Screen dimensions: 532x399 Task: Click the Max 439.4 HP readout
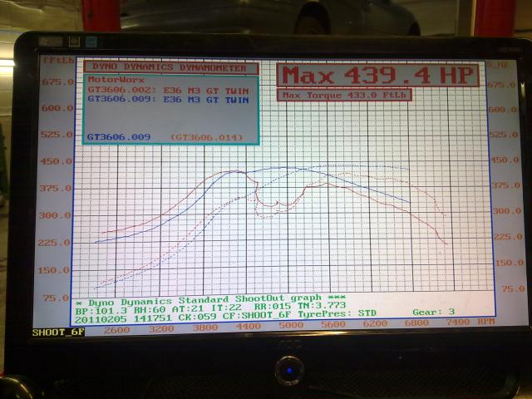point(377,75)
